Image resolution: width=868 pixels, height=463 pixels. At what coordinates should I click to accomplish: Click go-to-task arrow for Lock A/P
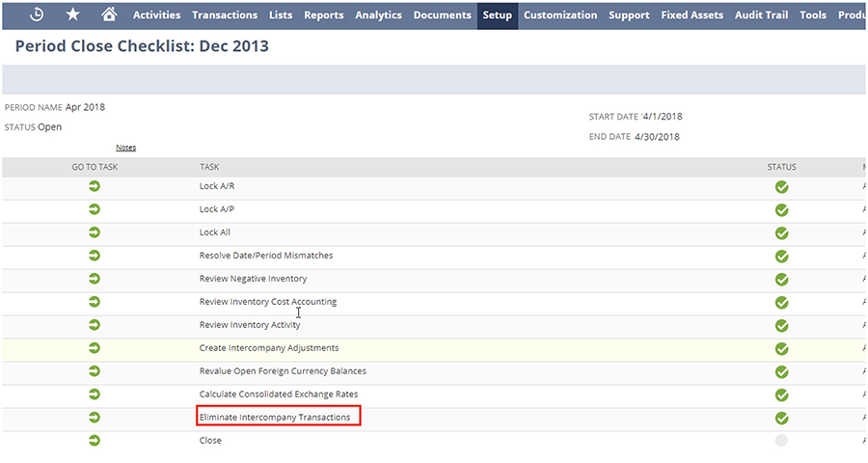coord(95,209)
